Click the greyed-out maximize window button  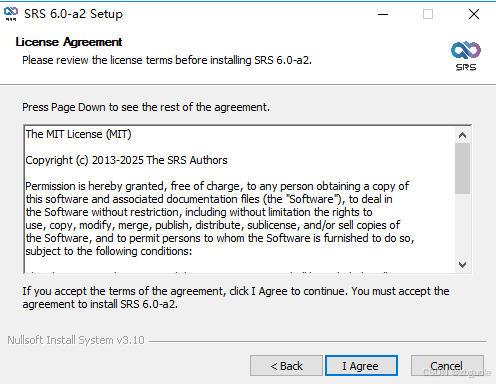428,14
